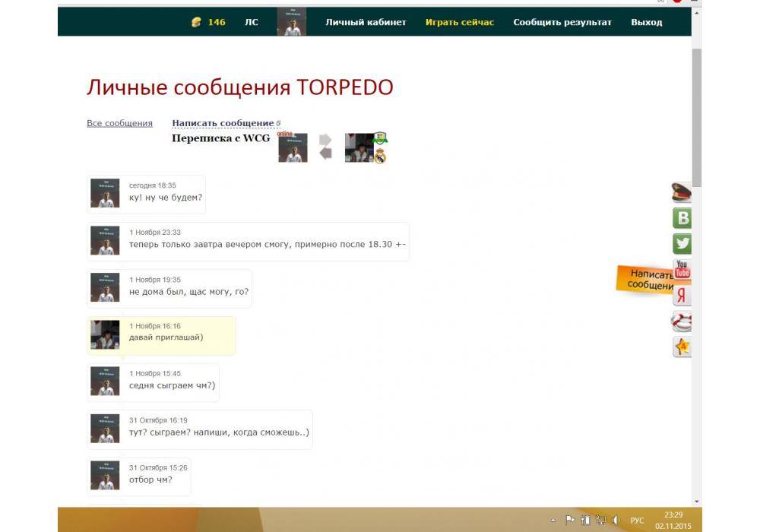
Task: Expand hidden system tray icons arrow
Action: (553, 521)
